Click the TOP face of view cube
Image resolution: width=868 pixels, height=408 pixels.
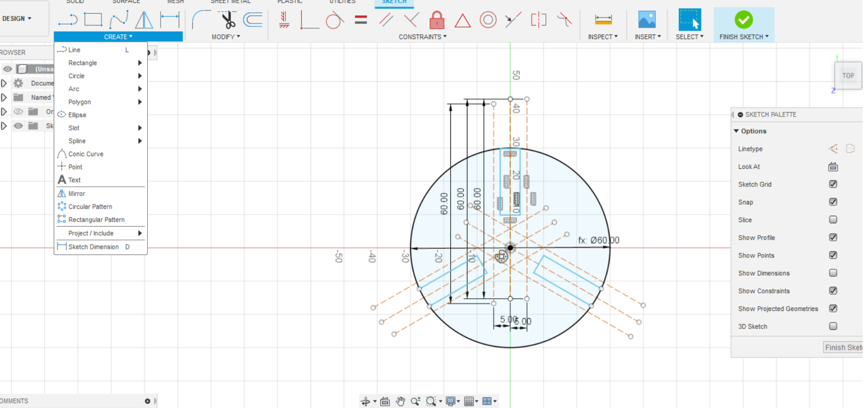tap(848, 76)
